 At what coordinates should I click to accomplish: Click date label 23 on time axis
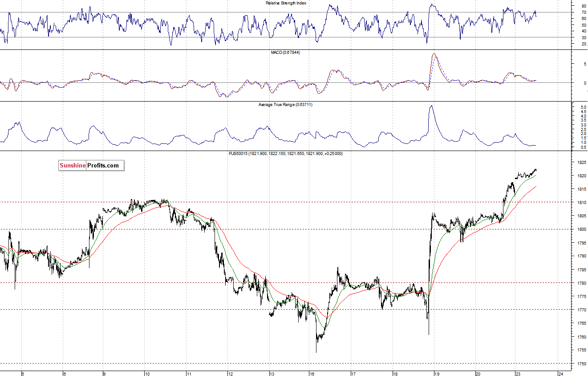(x=519, y=374)
